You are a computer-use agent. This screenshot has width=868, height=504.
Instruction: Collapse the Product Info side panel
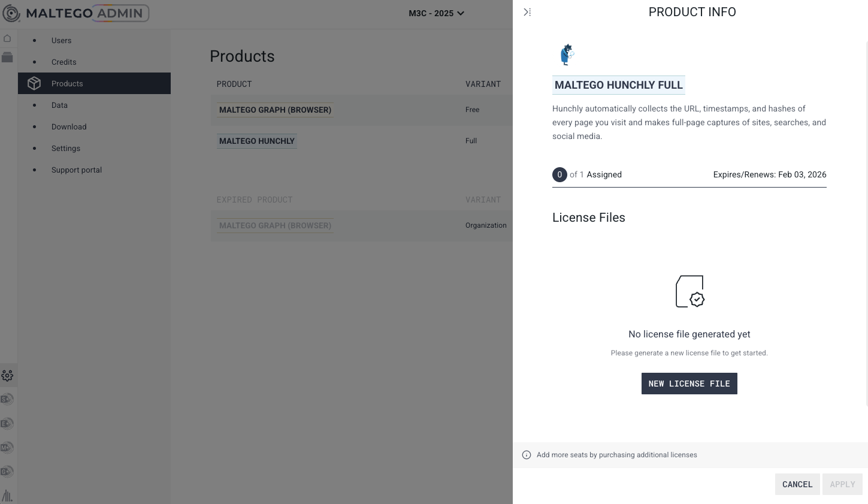point(527,12)
